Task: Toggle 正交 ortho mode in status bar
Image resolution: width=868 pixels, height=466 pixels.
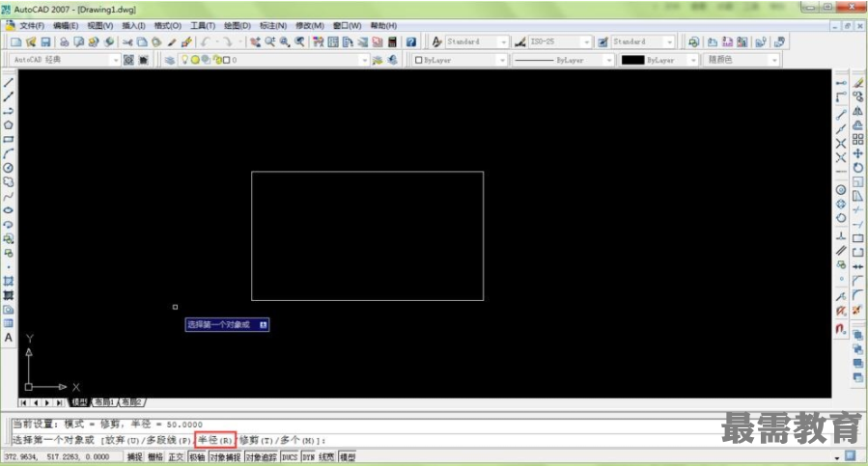Action: pyautogui.click(x=176, y=457)
